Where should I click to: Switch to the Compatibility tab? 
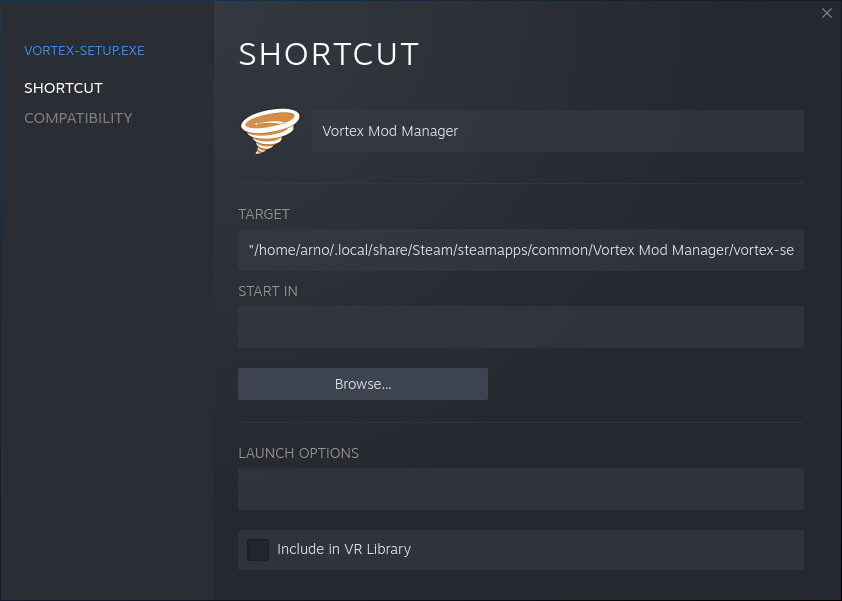click(78, 118)
